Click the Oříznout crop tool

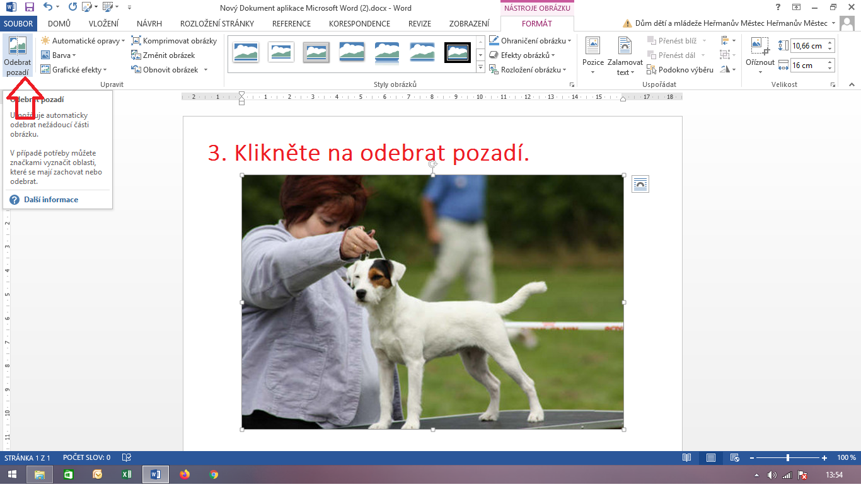(760, 52)
